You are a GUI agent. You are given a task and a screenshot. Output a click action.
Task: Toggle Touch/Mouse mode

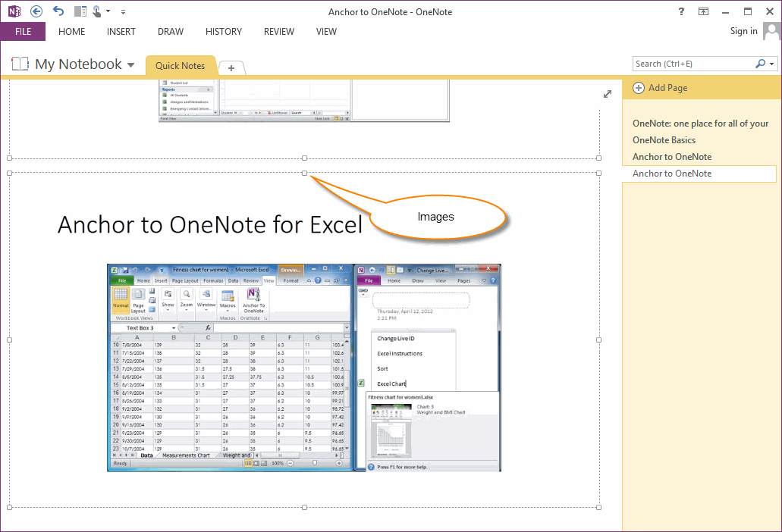[x=97, y=11]
